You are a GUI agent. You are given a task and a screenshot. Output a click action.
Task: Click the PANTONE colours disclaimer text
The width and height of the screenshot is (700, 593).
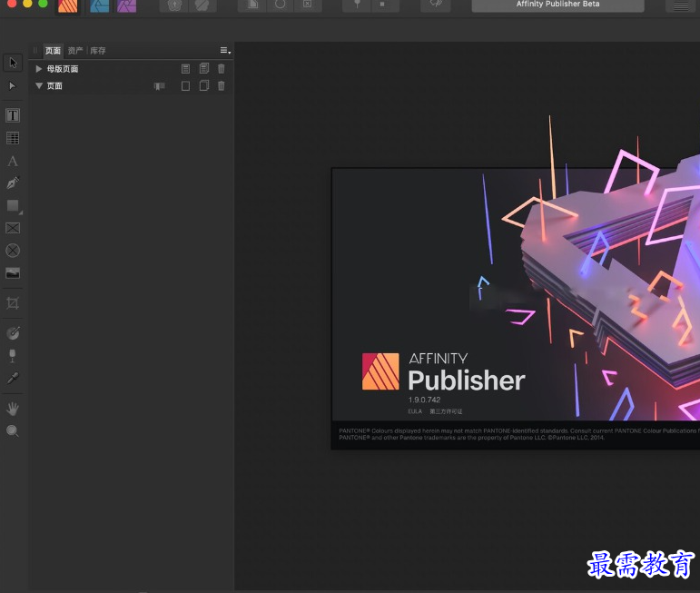[x=518, y=434]
